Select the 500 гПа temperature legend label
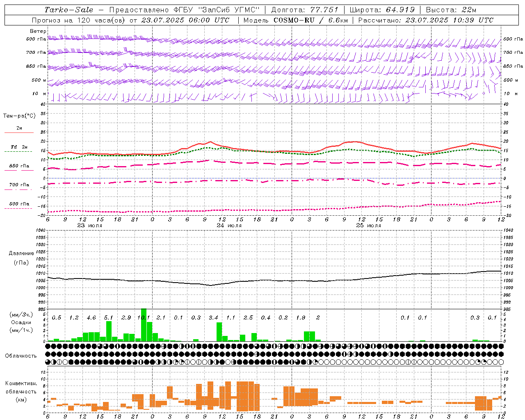This screenshot has height=420, width=525. tap(19, 204)
